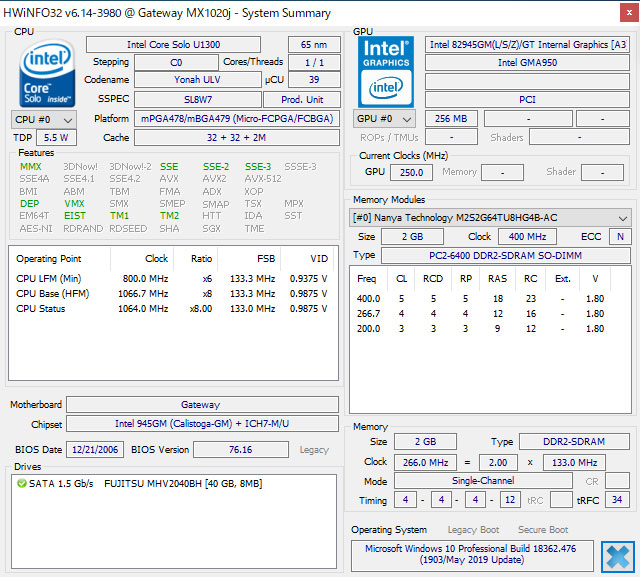Click the PCI bus field
The image size is (640, 577).
click(527, 100)
